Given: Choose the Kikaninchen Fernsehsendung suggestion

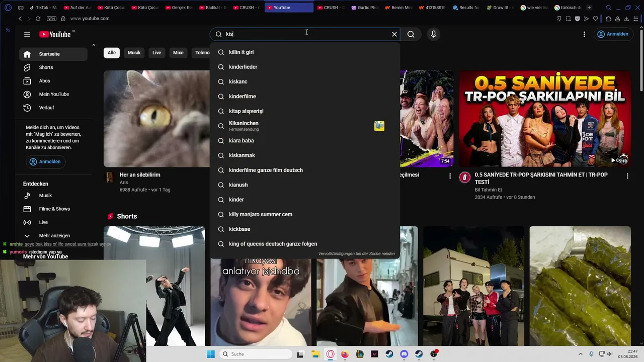Looking at the screenshot, I should (x=305, y=126).
